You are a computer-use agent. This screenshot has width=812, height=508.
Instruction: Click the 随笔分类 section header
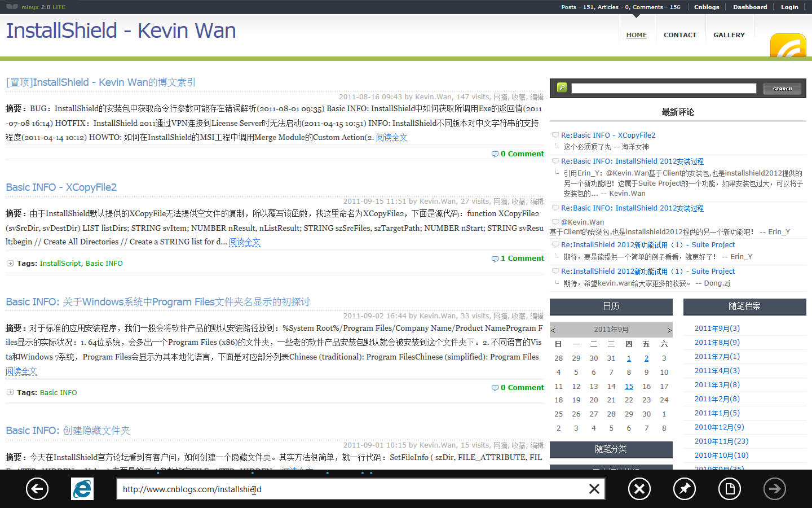(611, 449)
